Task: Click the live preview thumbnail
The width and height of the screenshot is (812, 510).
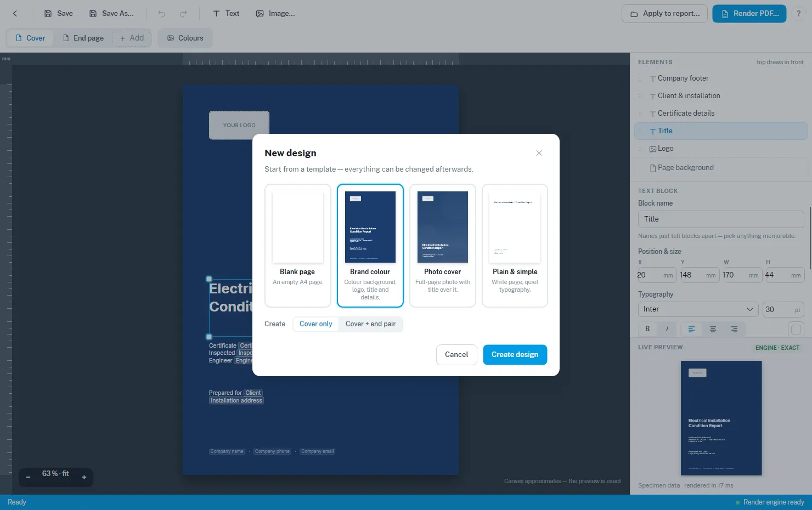Action: pyautogui.click(x=721, y=418)
